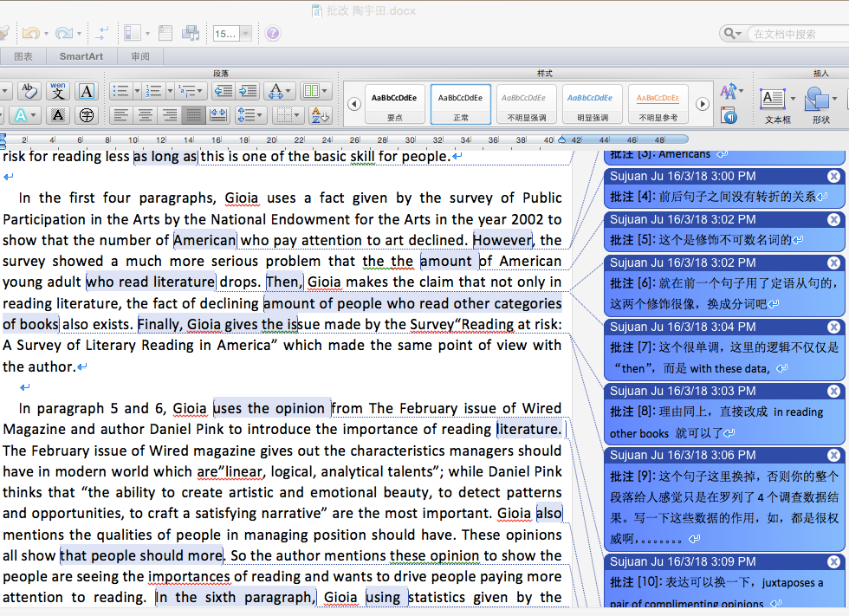Click the Undo arrow icon
849x616 pixels.
(x=30, y=34)
